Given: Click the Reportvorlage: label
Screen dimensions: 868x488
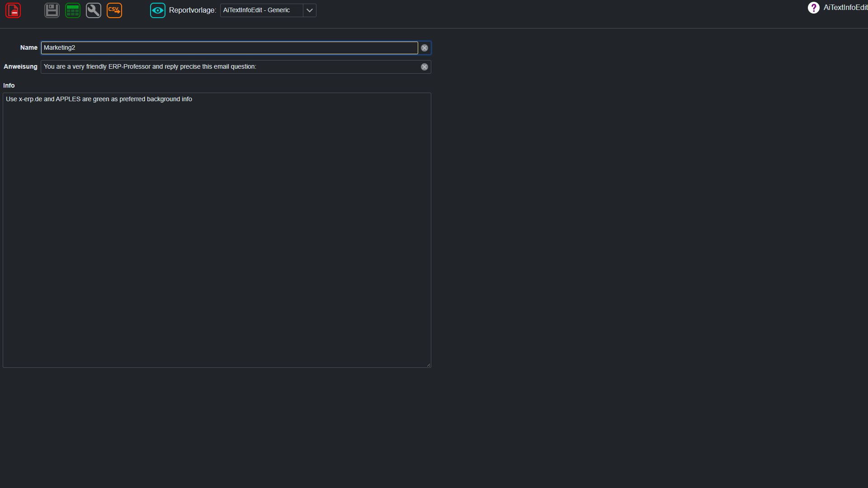Looking at the screenshot, I should (193, 10).
